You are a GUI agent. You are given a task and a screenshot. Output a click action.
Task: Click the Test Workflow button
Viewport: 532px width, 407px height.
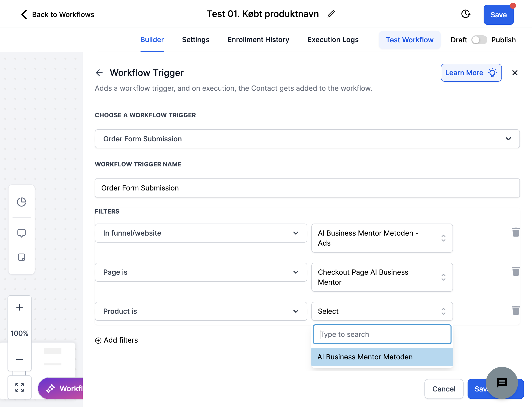coord(410,40)
